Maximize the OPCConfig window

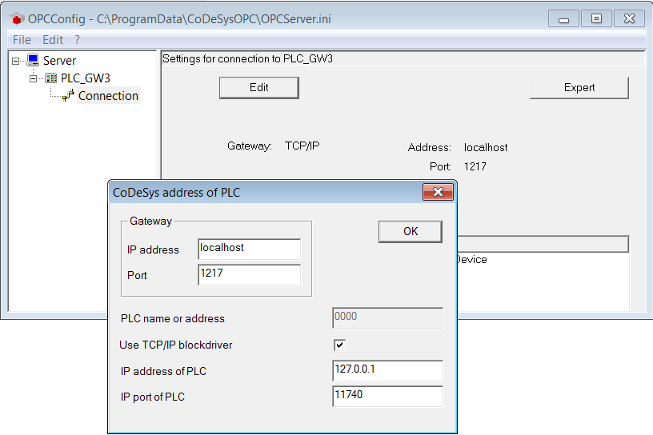click(596, 19)
